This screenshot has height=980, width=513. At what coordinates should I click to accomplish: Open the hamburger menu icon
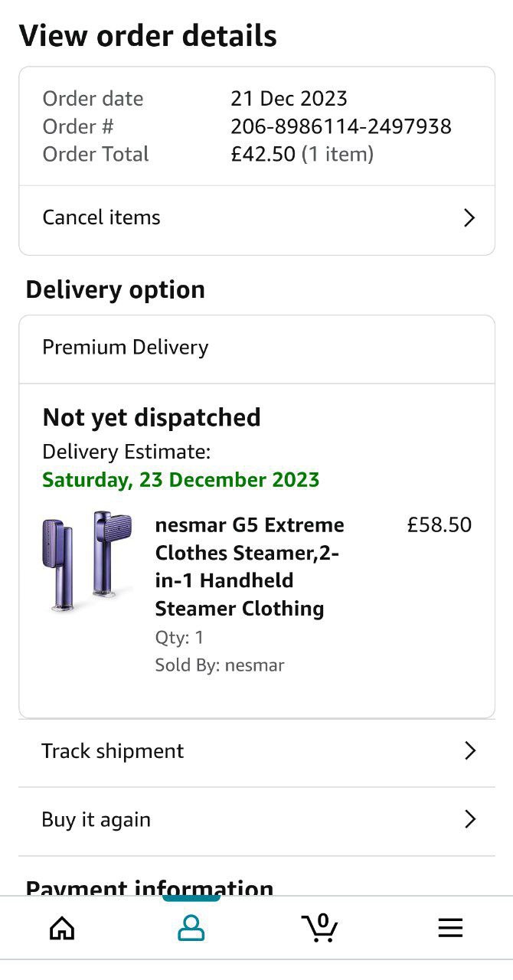[450, 928]
